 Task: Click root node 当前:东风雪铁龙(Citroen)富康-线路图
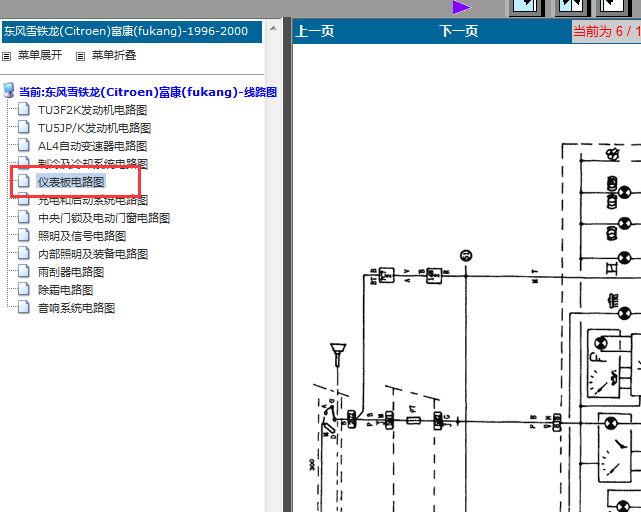(148, 92)
